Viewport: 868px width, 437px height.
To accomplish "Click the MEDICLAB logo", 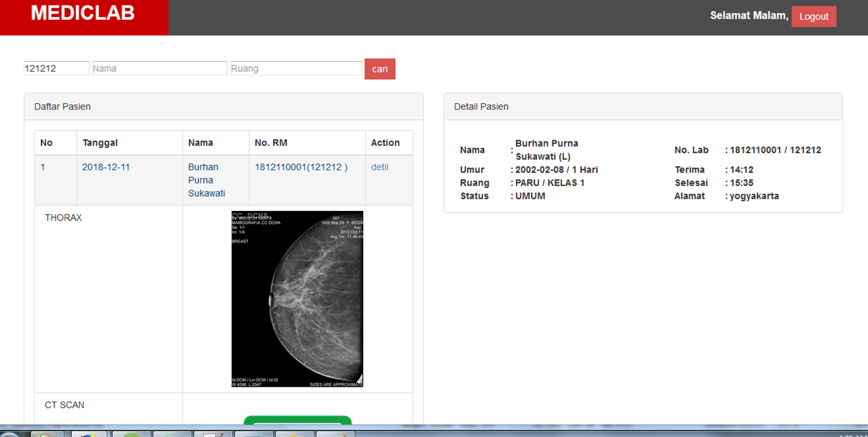I will coord(83,14).
